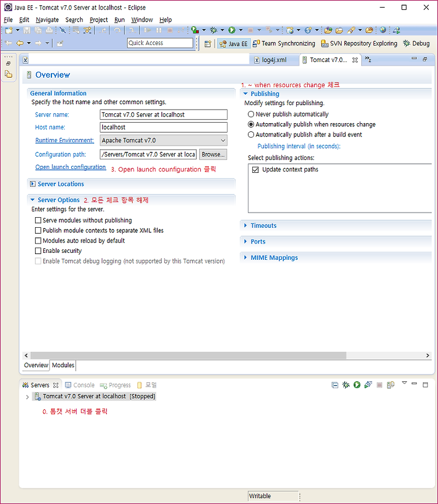Open the File menu
438x504 pixels.
click(x=8, y=20)
